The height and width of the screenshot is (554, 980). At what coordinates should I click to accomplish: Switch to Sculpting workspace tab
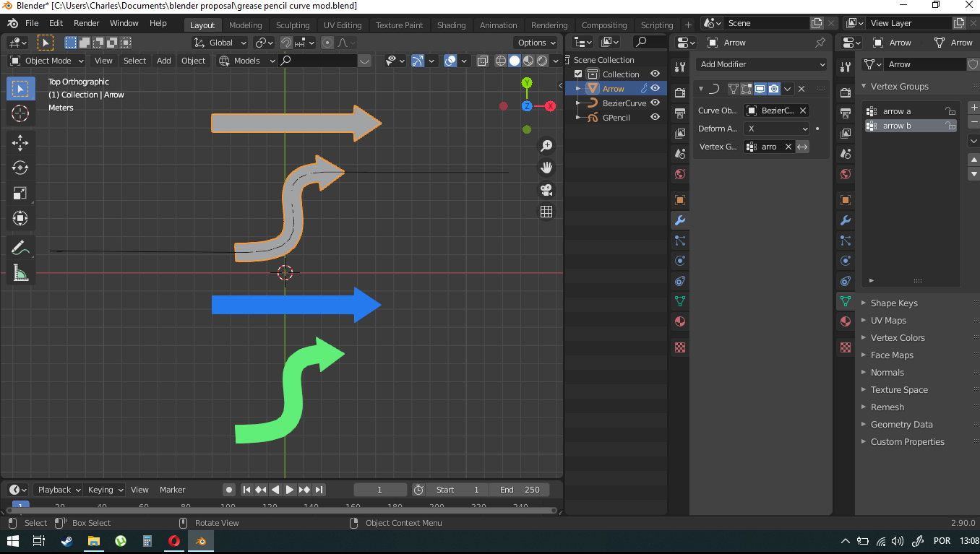pyautogui.click(x=293, y=25)
